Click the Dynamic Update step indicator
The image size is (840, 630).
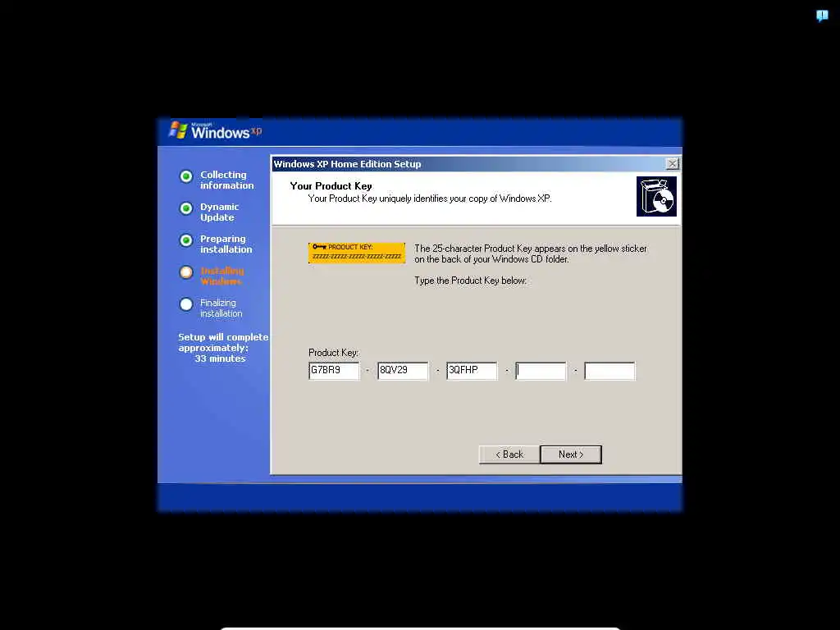[186, 208]
